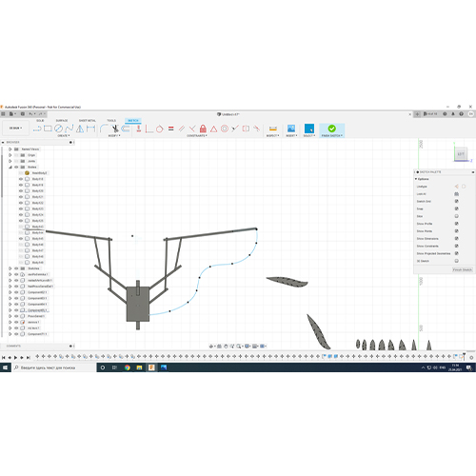Image resolution: width=476 pixels, height=476 pixels.
Task: Expand the Origin node
Action: pyautogui.click(x=10, y=155)
